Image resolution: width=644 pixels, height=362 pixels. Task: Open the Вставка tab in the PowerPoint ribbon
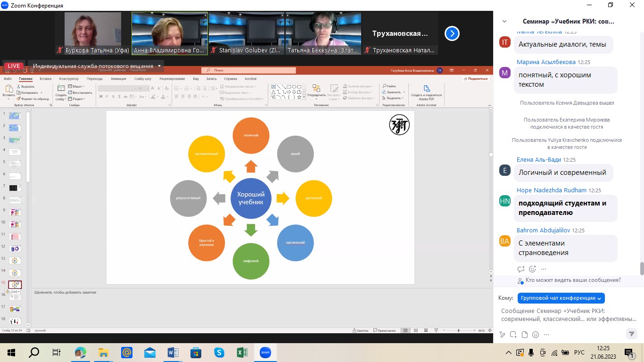[x=46, y=79]
